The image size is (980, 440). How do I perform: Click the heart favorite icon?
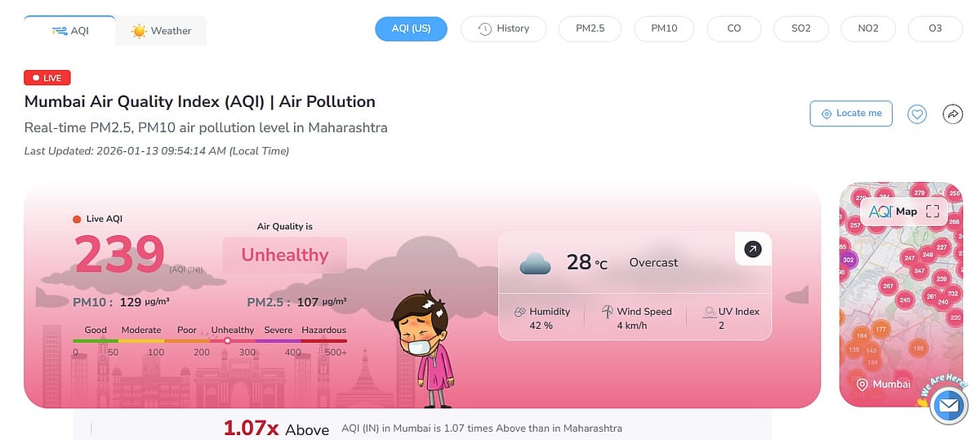coord(917,114)
